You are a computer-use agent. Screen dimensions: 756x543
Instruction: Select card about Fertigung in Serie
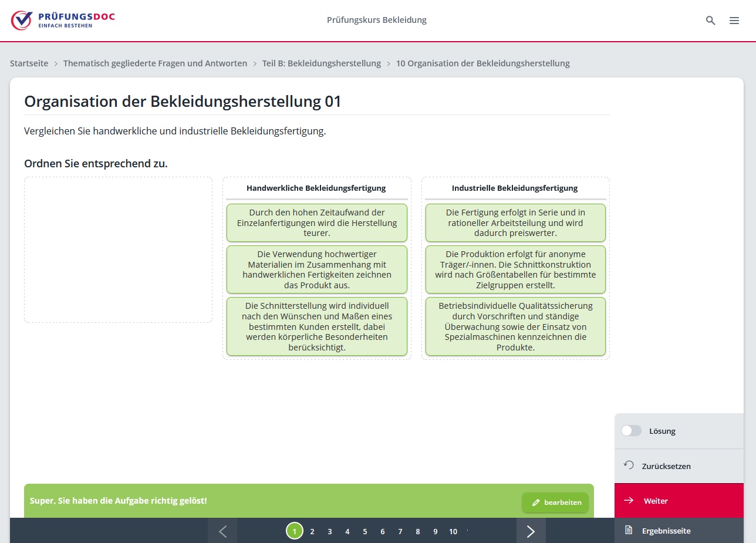515,223
